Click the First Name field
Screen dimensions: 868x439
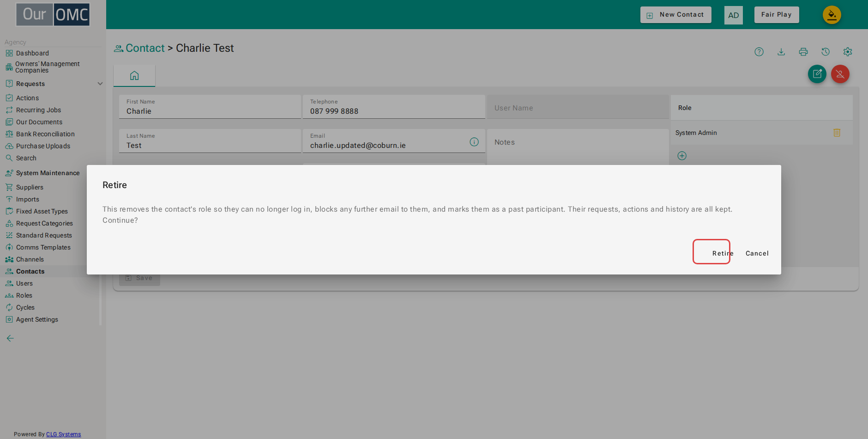coord(210,107)
